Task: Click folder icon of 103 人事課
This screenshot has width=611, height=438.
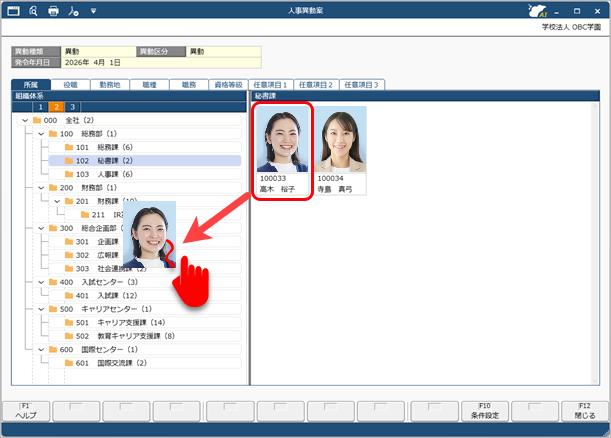Action: [69, 174]
